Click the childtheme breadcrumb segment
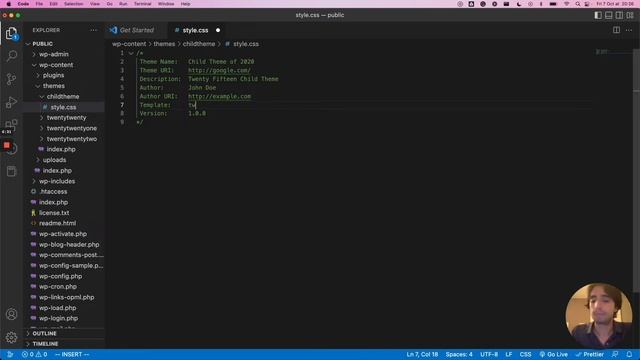640x360 pixels. 199,44
